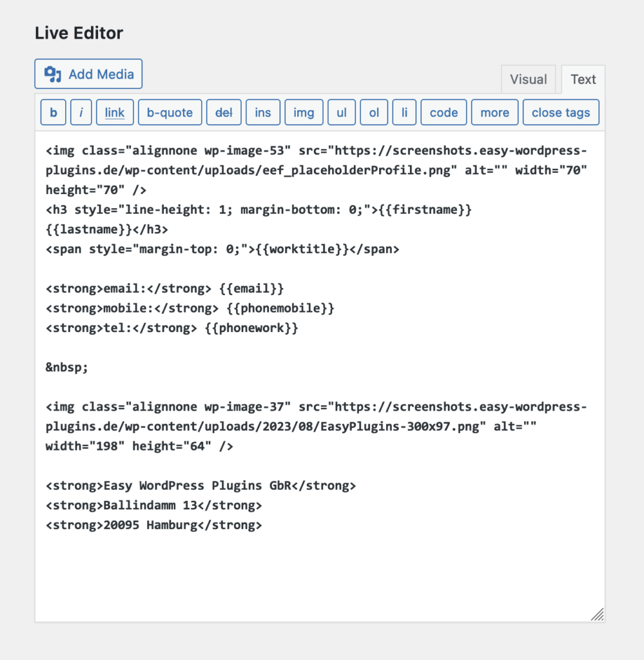The width and height of the screenshot is (644, 660).
Task: Click 'Easy WordPress Plugins GbR' text
Action: 197,485
